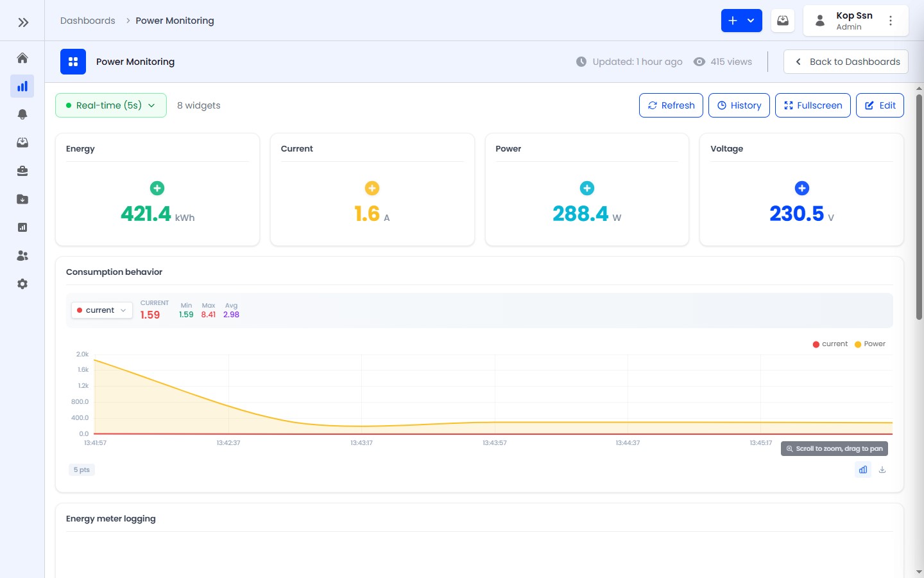The height and width of the screenshot is (578, 924).
Task: Open the briefcase icon in sidebar
Action: tap(22, 171)
